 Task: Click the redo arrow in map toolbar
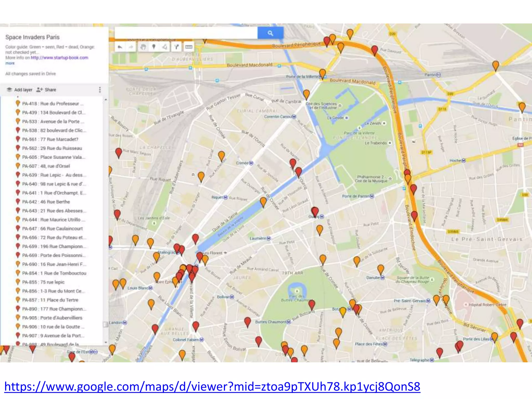131,47
